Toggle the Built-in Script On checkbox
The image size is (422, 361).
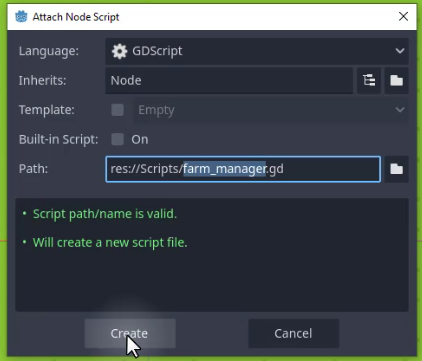pyautogui.click(x=117, y=139)
